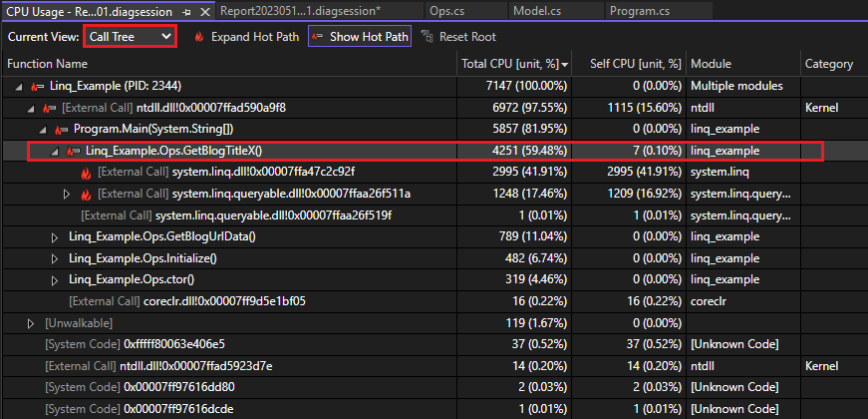The width and height of the screenshot is (868, 419).
Task: Collapse the Program.Main node
Action: point(43,129)
